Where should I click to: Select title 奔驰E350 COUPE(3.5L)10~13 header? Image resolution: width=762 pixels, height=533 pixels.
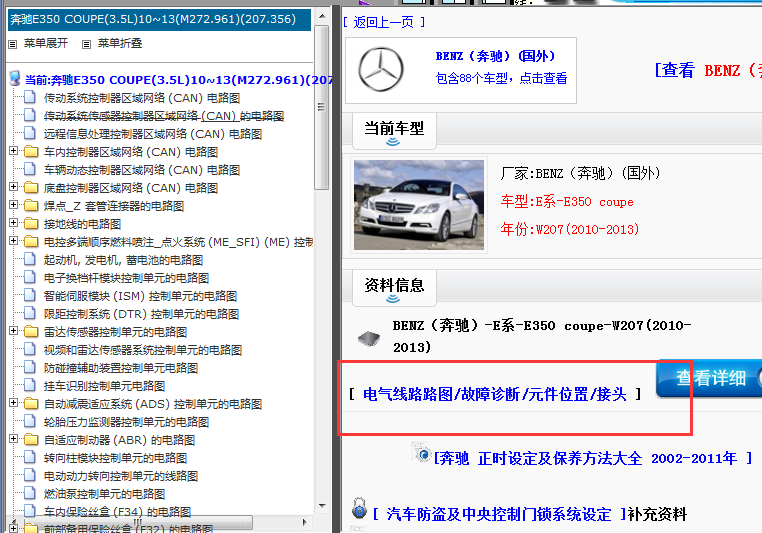pyautogui.click(x=159, y=19)
